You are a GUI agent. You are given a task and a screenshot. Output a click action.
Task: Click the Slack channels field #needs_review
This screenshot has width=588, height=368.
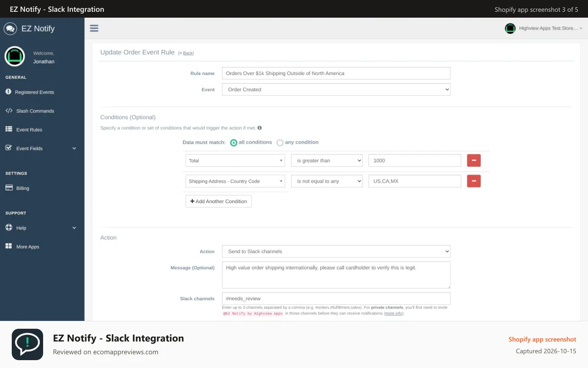pos(336,298)
